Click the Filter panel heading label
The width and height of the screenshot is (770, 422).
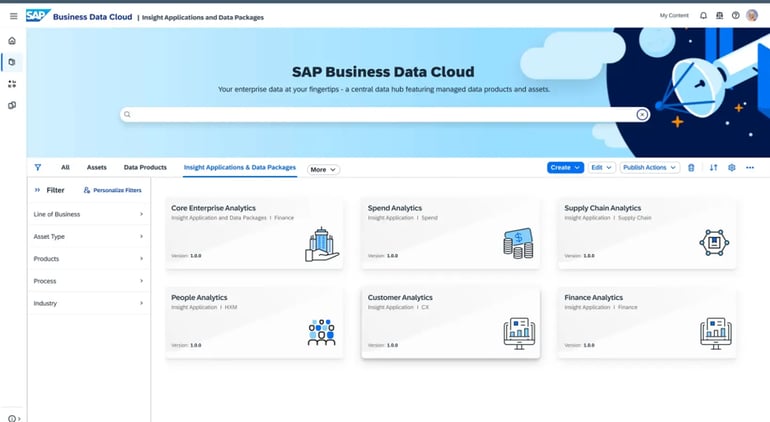click(55, 190)
